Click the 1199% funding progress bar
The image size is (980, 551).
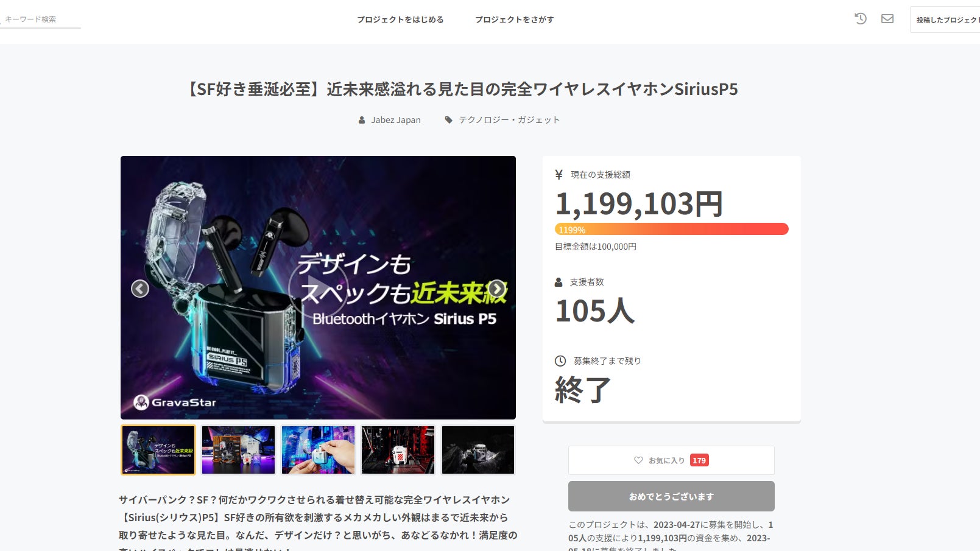[671, 229]
